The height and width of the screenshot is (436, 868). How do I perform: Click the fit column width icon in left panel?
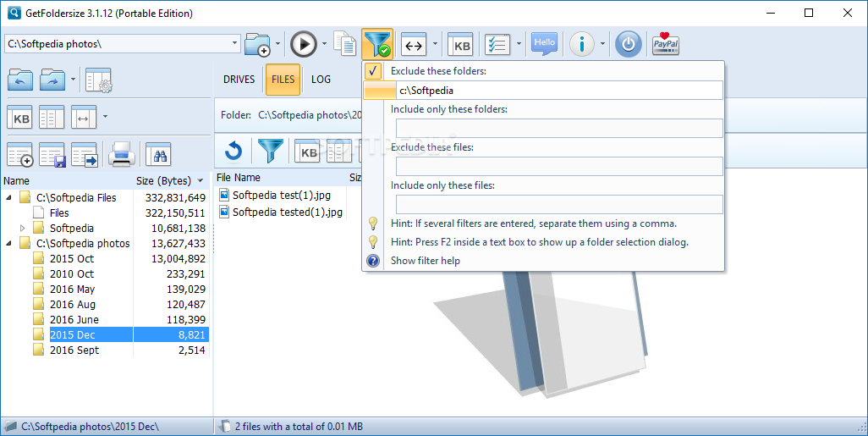tap(84, 118)
